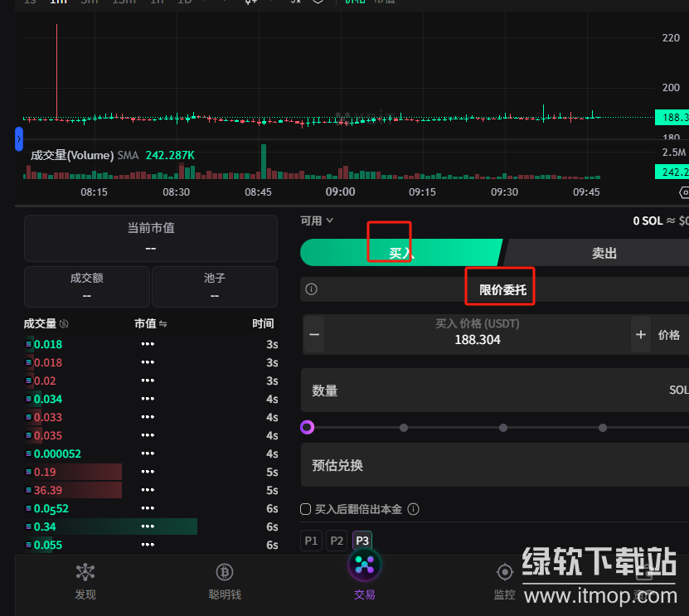Click the 市值 swap arrows icon

click(x=163, y=323)
